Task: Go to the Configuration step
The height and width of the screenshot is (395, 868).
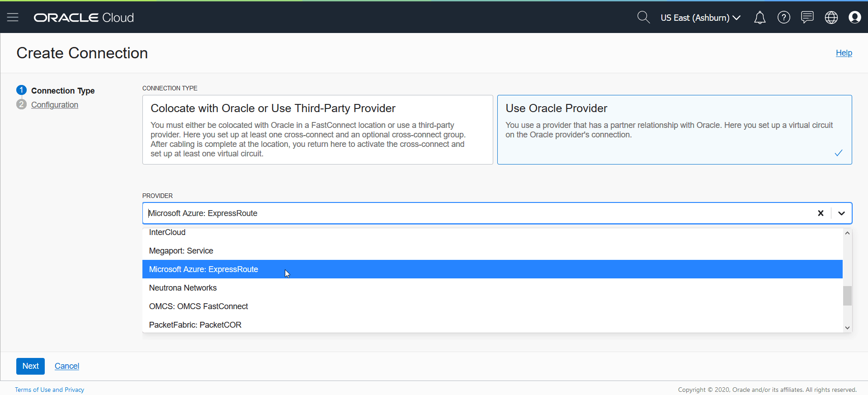Action: [x=55, y=105]
